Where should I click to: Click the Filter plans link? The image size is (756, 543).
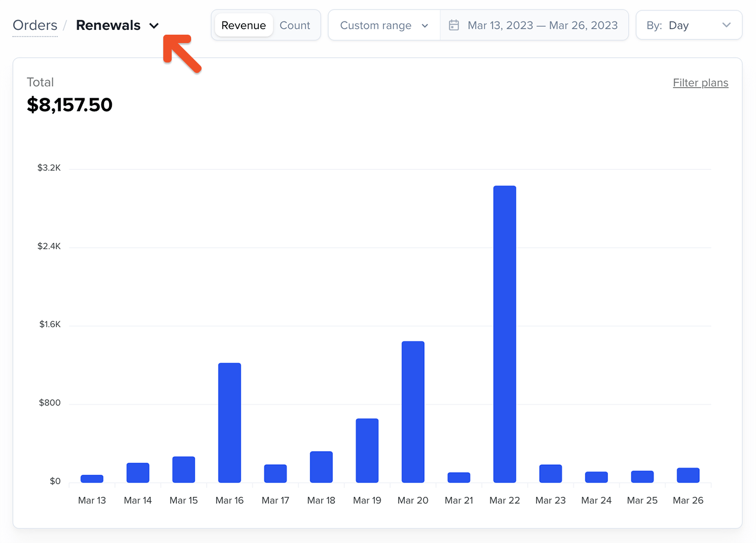click(700, 83)
